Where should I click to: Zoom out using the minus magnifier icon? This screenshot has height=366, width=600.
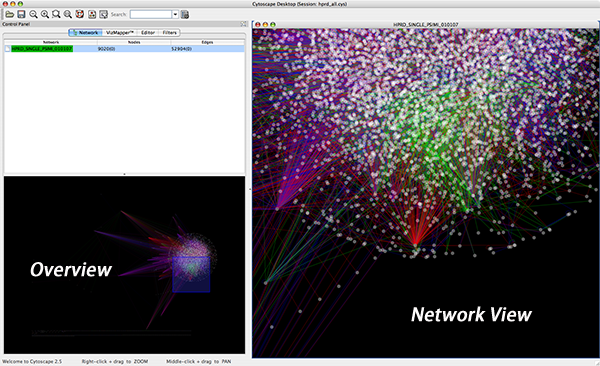coord(33,15)
